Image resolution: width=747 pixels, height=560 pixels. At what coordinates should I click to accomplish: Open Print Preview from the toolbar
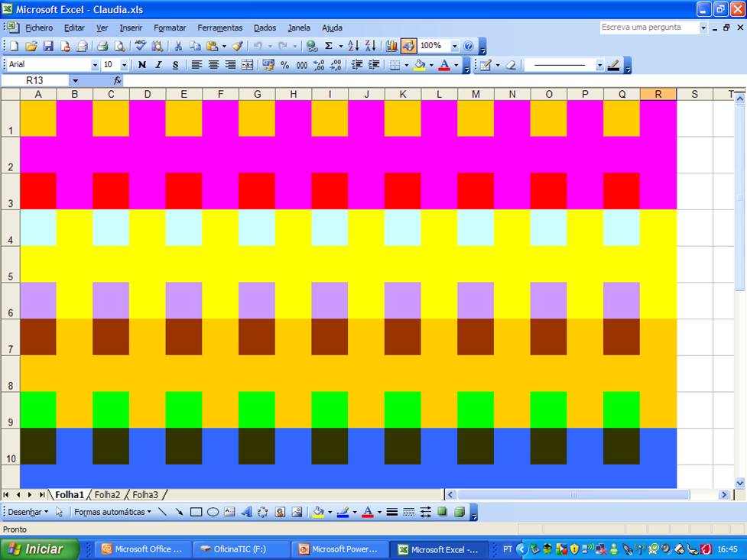[119, 46]
